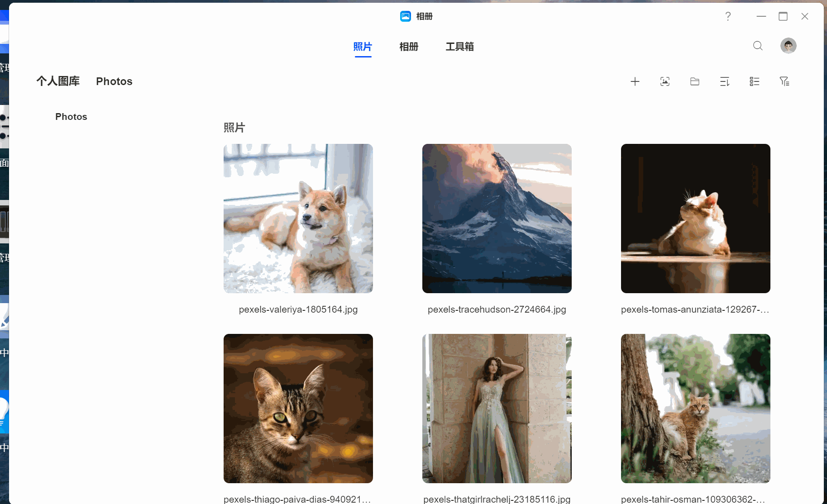
Task: Select Photos folder in the sidebar
Action: [71, 117]
